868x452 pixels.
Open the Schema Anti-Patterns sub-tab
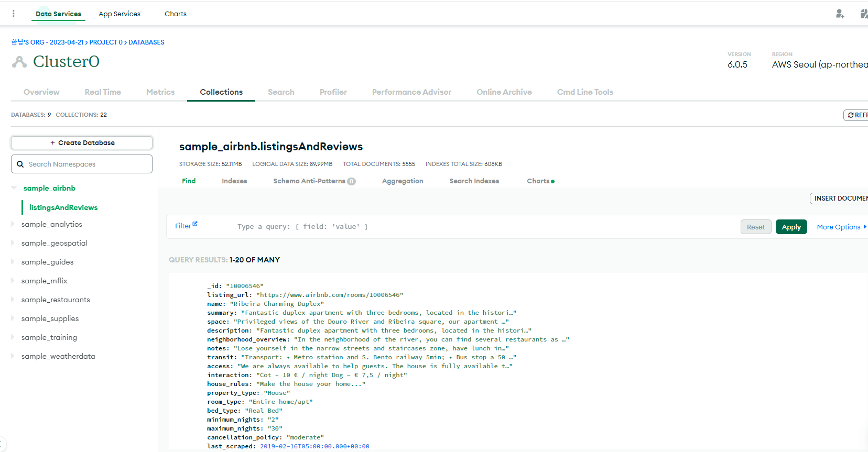(309, 181)
